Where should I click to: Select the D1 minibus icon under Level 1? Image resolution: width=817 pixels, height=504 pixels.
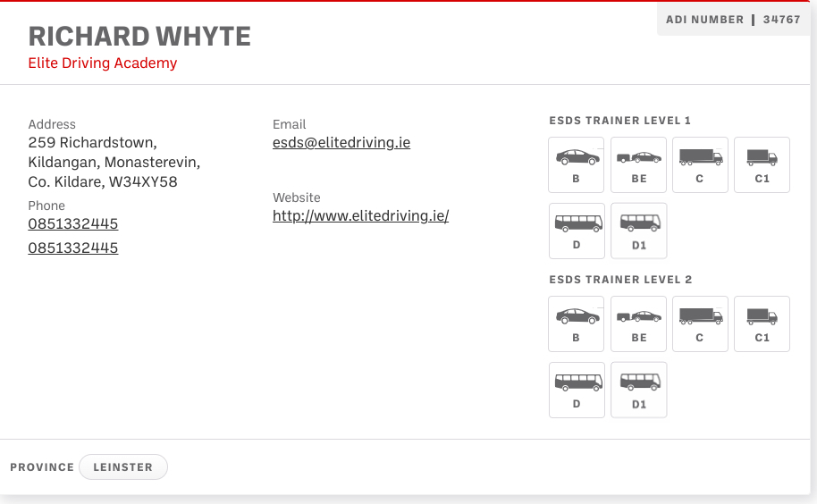click(638, 231)
